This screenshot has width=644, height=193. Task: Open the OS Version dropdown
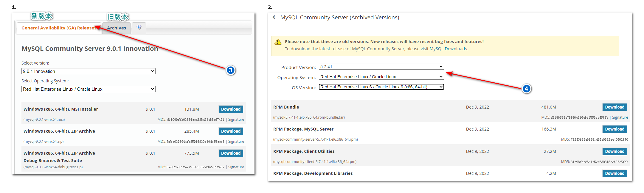[x=381, y=87]
